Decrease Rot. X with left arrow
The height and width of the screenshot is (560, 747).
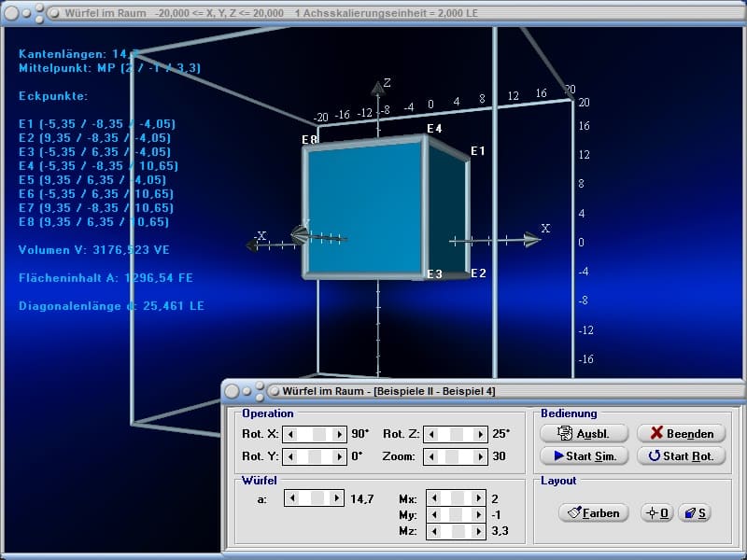pos(289,434)
